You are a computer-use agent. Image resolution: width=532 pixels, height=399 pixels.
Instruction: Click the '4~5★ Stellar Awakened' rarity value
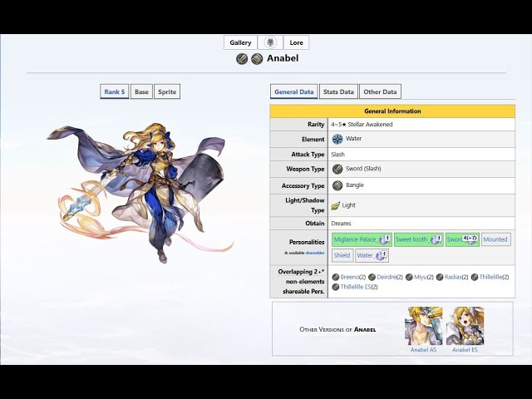click(x=362, y=125)
